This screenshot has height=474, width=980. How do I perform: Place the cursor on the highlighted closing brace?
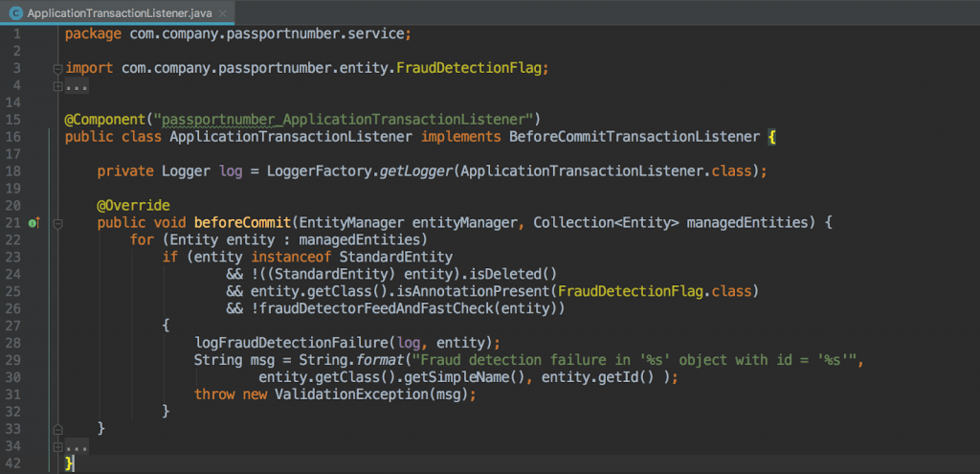(69, 463)
